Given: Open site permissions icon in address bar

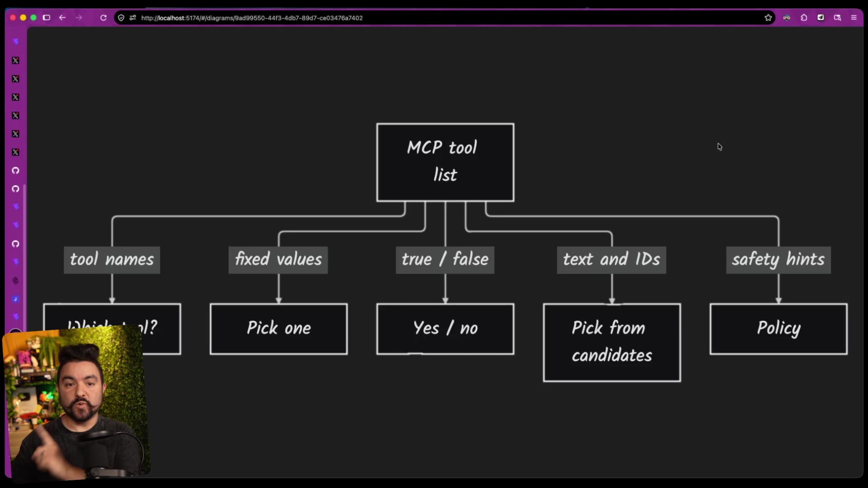Looking at the screenshot, I should (x=132, y=18).
